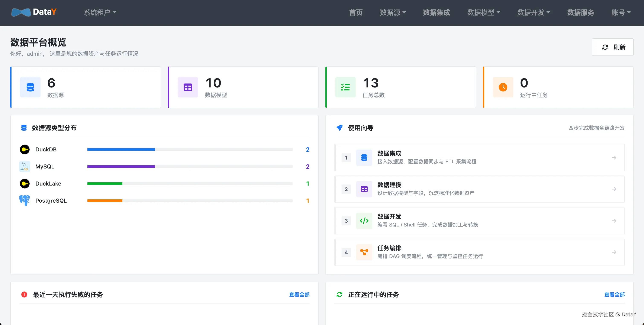Click the arrow on the 数据开发 step
Screen dimensions: 644x325
click(614, 221)
